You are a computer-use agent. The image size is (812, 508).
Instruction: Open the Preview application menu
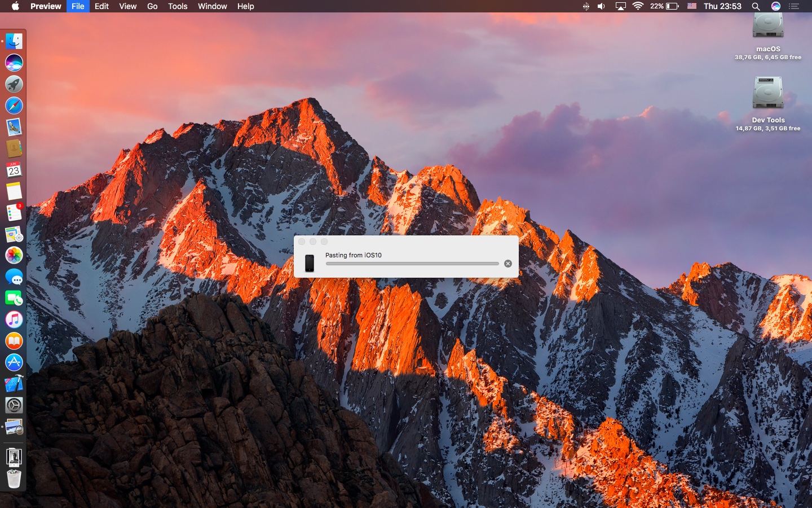point(46,6)
